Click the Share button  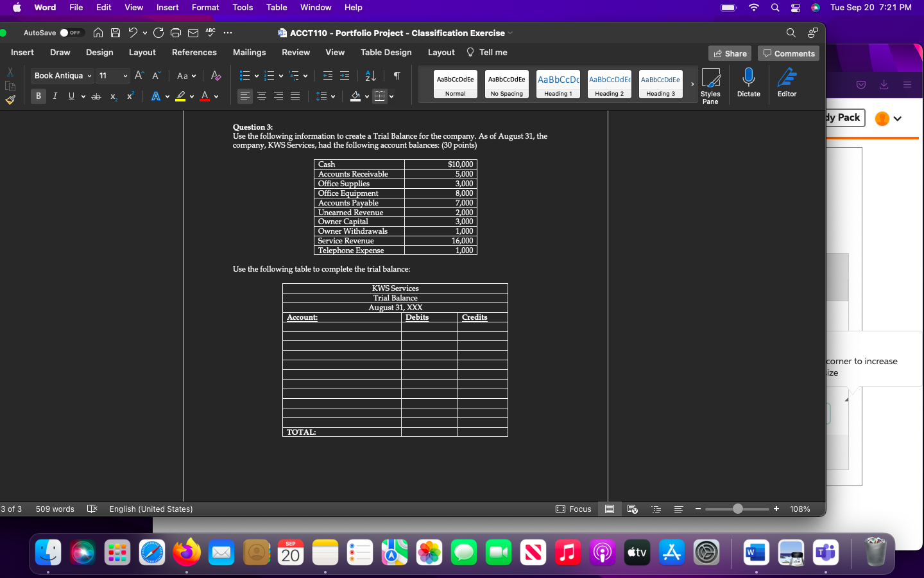(730, 53)
